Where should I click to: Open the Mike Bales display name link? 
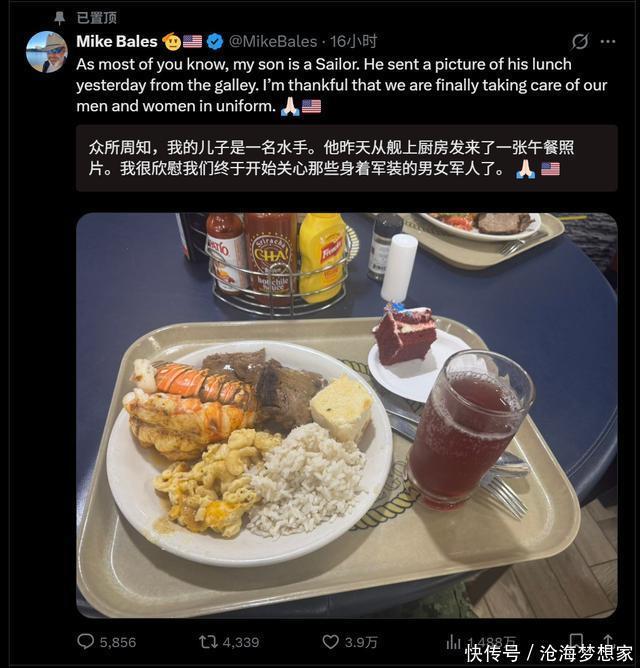(117, 41)
